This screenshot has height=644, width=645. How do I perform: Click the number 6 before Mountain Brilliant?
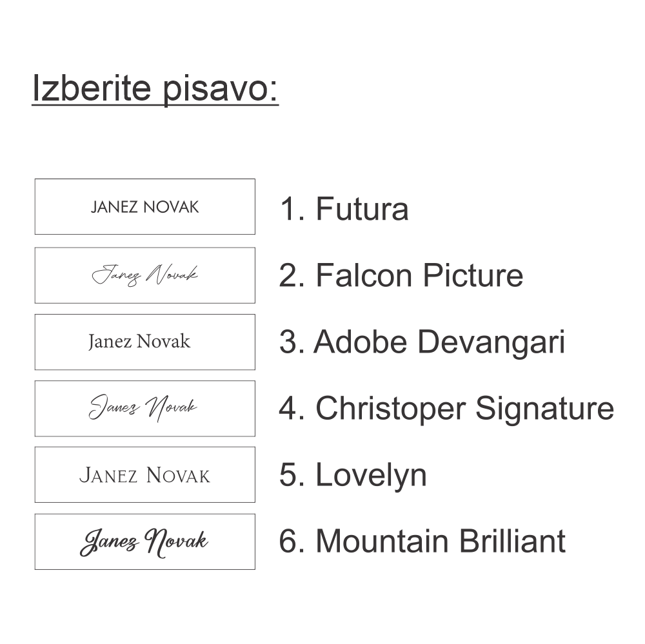(288, 542)
